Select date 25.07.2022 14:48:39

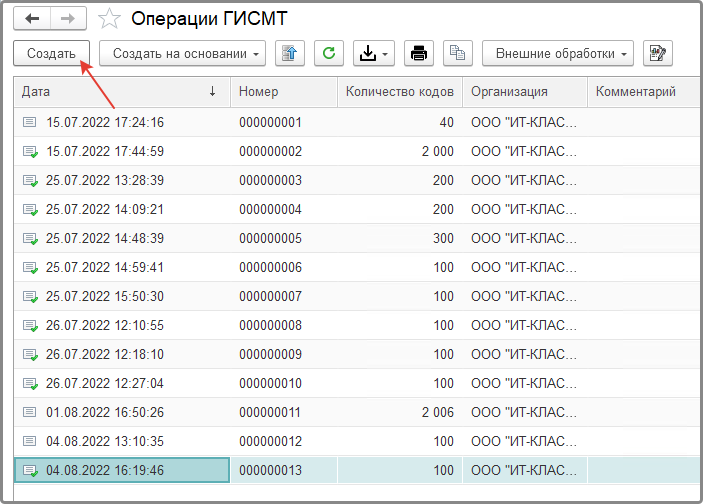pos(105,239)
